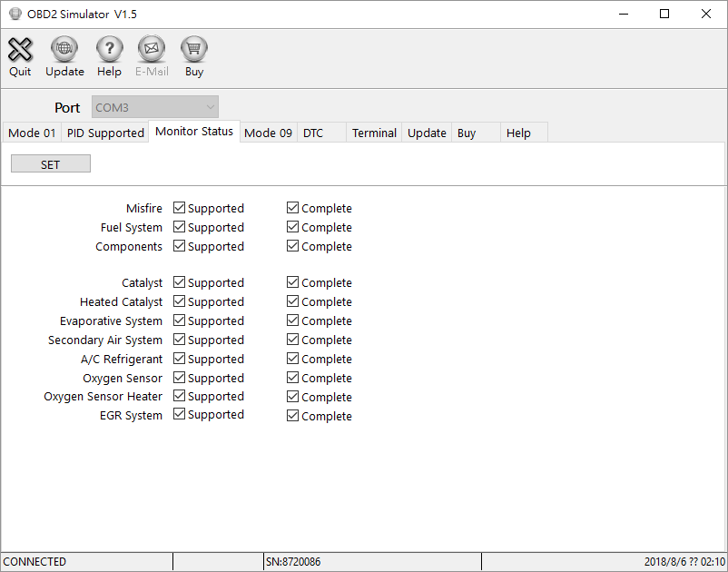This screenshot has height=572, width=728.
Task: Open the Port COM3 dropdown
Action: tap(155, 107)
